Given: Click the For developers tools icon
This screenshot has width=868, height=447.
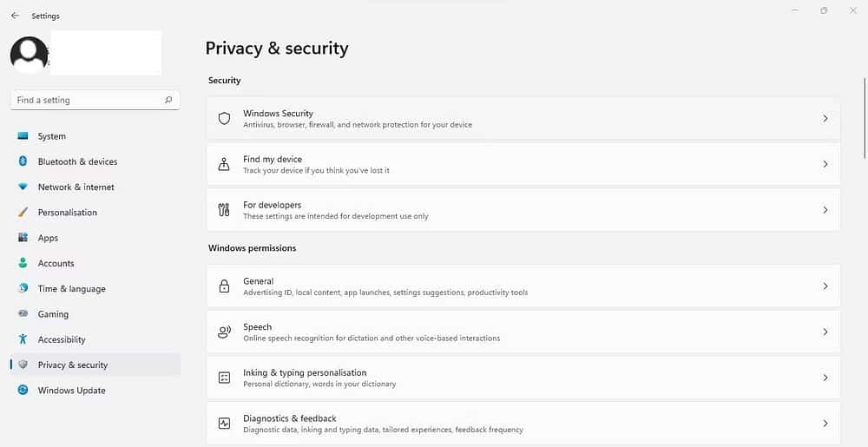Looking at the screenshot, I should (x=224, y=210).
